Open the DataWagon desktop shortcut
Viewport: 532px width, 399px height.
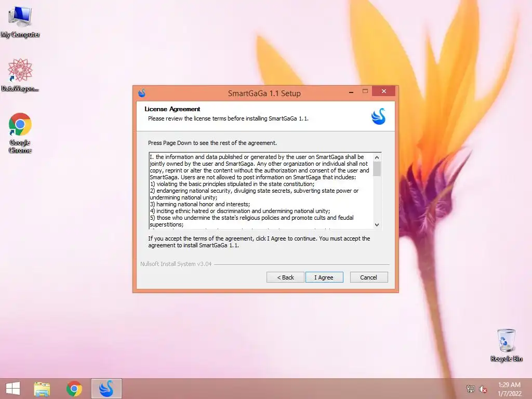tap(20, 75)
